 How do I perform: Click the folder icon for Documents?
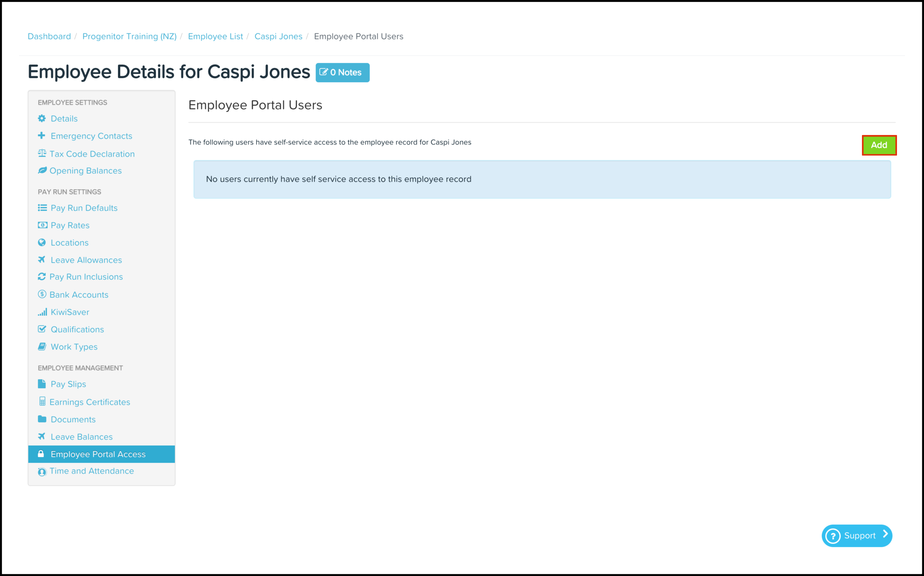pos(42,419)
